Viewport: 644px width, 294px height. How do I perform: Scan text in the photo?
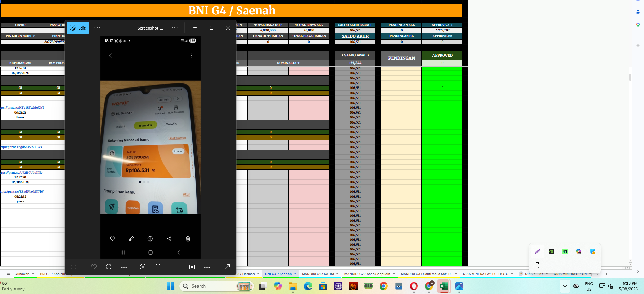[158, 267]
